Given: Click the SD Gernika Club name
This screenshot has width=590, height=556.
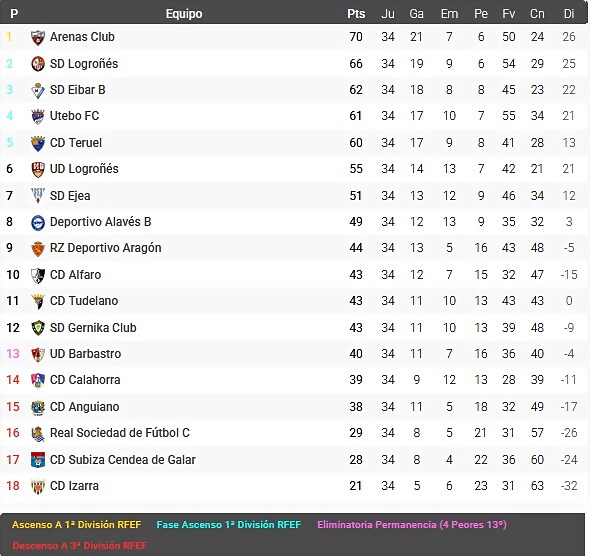Looking at the screenshot, I should point(93,328).
